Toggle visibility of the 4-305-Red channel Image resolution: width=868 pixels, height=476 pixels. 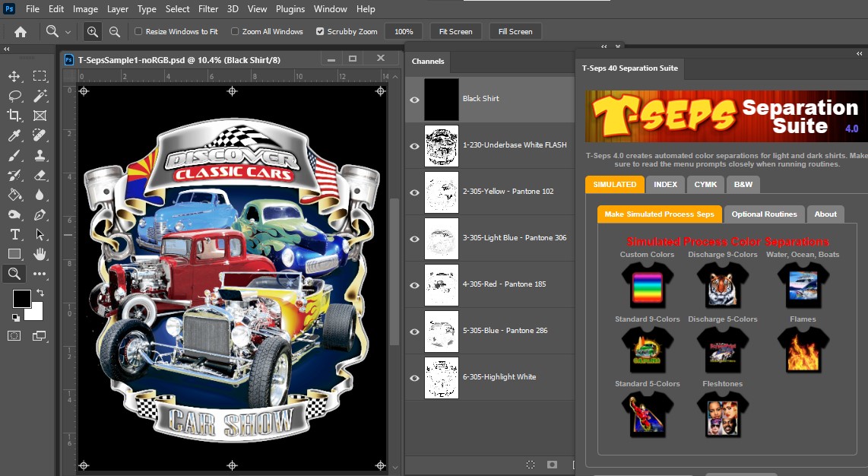[x=414, y=284]
